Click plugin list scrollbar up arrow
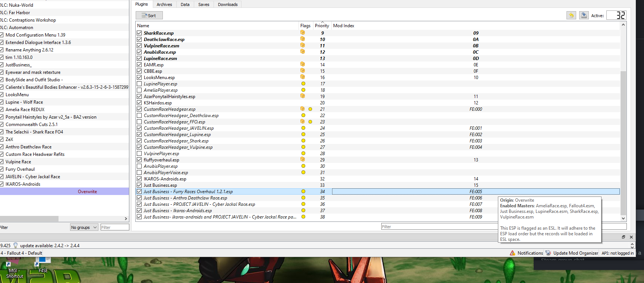This screenshot has width=644, height=283. pos(623,25)
